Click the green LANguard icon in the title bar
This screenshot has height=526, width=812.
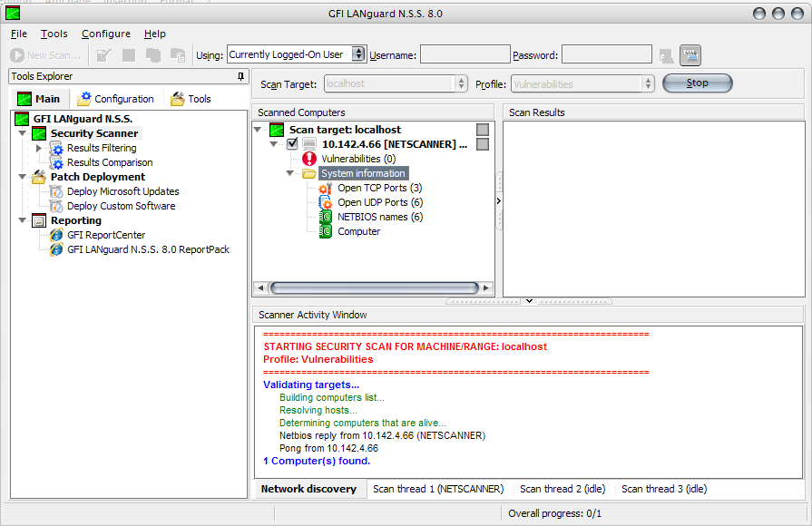tap(13, 13)
